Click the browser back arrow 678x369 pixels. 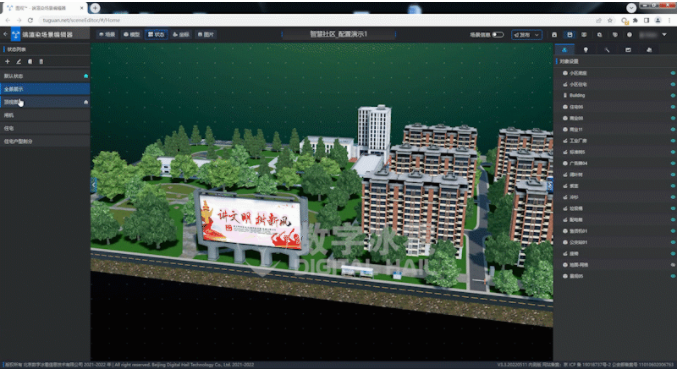tap(8, 20)
